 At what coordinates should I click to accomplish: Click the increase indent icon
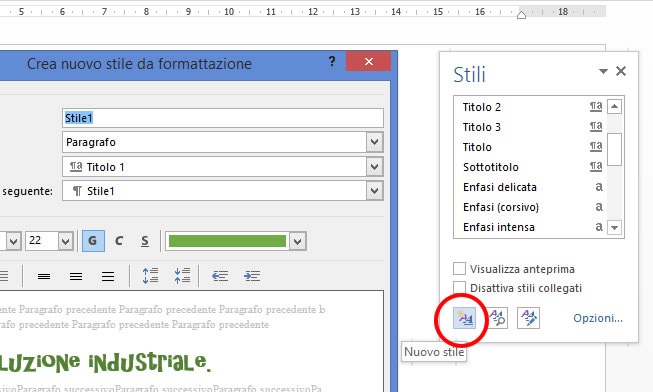point(252,276)
